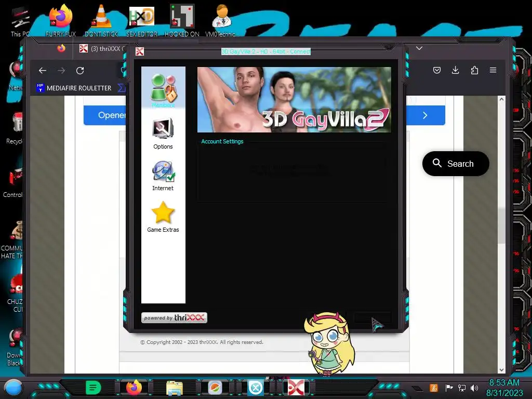Open the Action Center flag tray icon

[x=449, y=388]
